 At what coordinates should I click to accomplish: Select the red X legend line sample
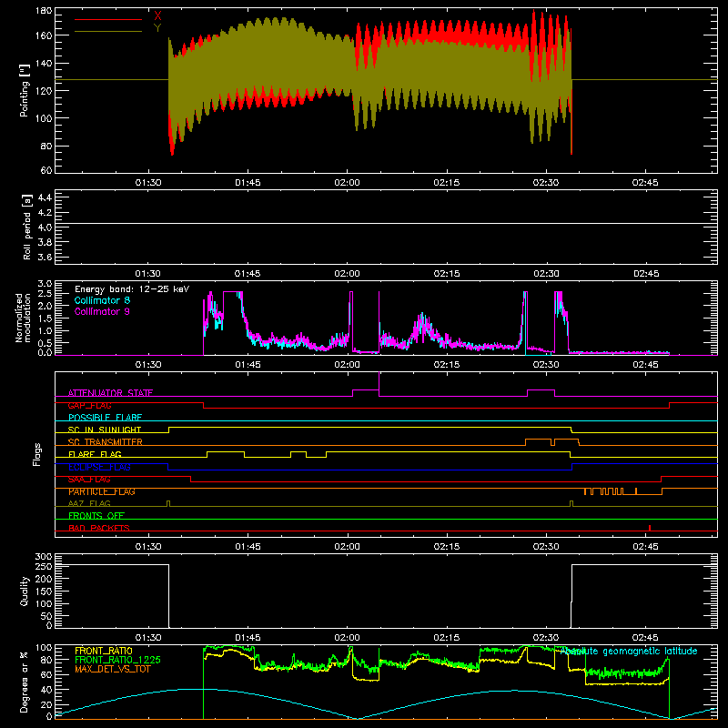(x=108, y=19)
